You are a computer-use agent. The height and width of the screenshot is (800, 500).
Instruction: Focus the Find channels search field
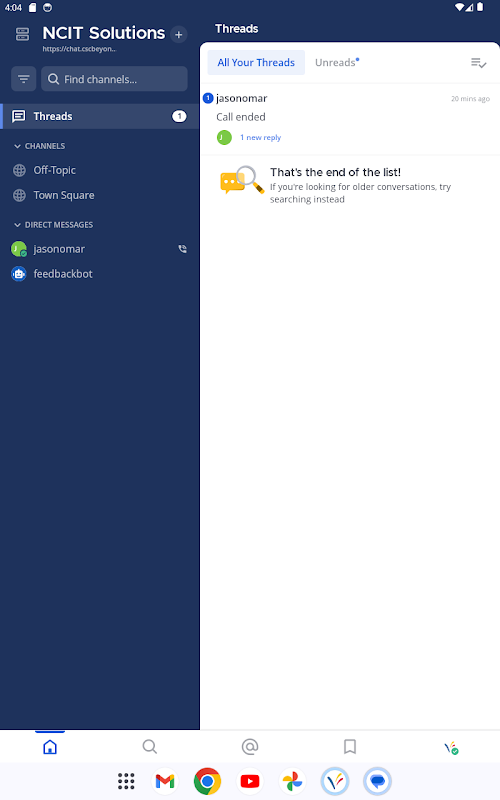(114, 79)
